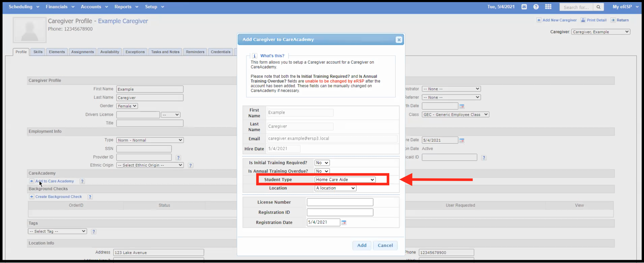Open calendar icon next to Birth Date field
The height and width of the screenshot is (263, 644).
462,106
